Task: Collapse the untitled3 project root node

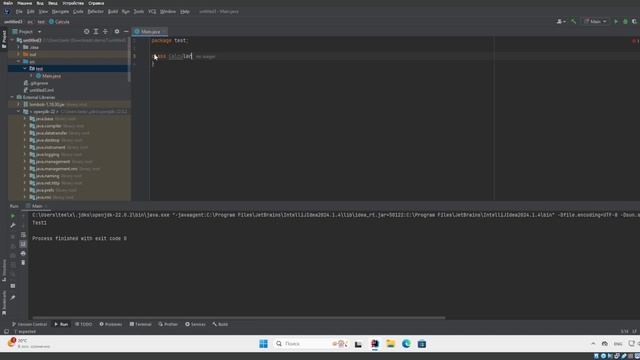Action: (x=12, y=40)
